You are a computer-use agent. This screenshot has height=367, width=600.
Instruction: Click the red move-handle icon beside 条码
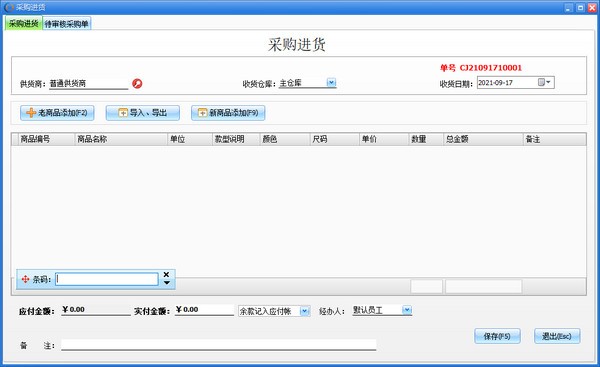pos(25,279)
